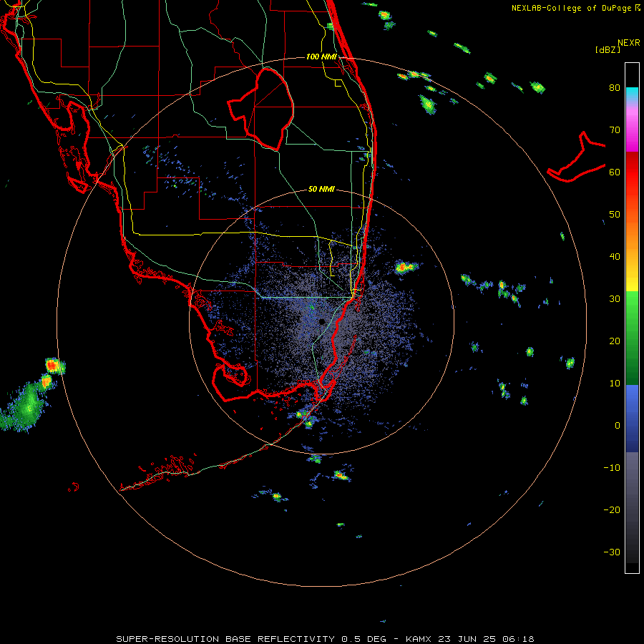
Task: Click the [dBZ] units label
Action: click(608, 49)
